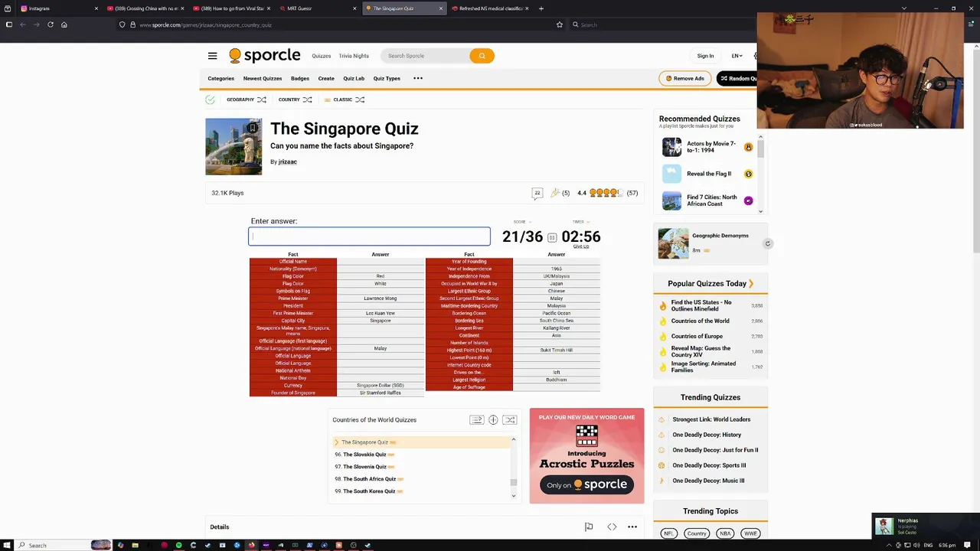This screenshot has width=980, height=551.
Task: Open the Quiz Lab menu item
Action: click(354, 78)
